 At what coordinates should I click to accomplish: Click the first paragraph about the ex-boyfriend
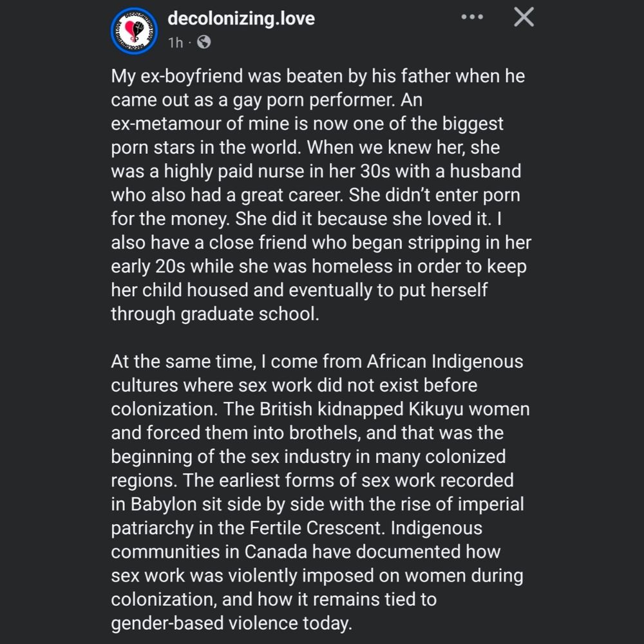(x=321, y=194)
